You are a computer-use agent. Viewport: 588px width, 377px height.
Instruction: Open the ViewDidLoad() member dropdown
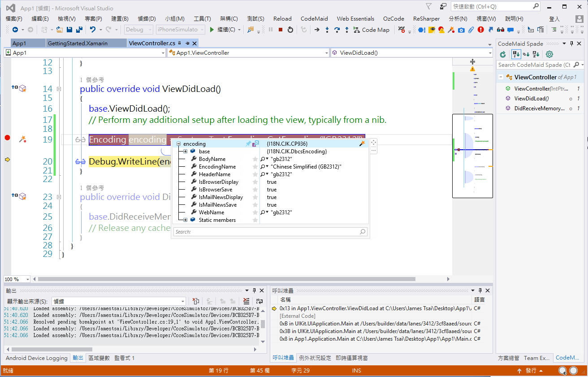tap(412, 52)
